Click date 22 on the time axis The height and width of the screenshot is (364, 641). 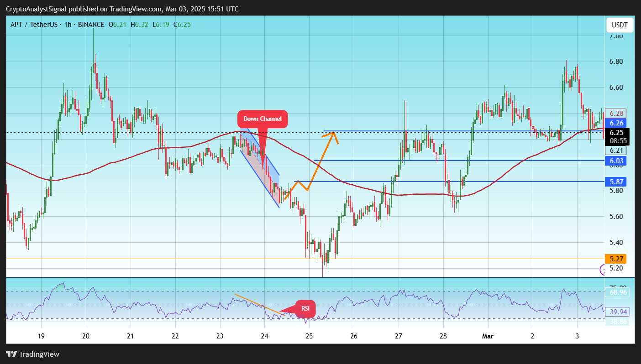click(x=175, y=336)
